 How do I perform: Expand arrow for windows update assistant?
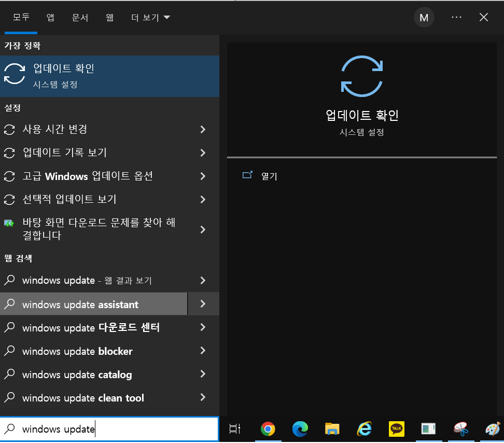pos(203,304)
